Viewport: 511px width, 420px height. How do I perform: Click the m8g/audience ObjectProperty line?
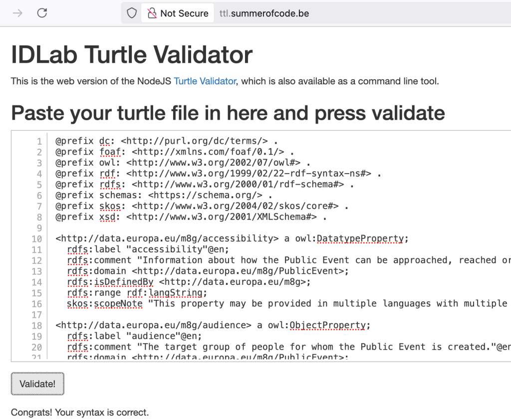(x=213, y=325)
